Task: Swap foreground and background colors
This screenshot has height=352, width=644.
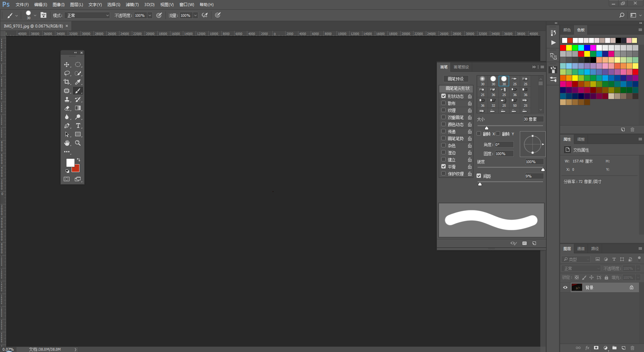Action: pos(79,160)
